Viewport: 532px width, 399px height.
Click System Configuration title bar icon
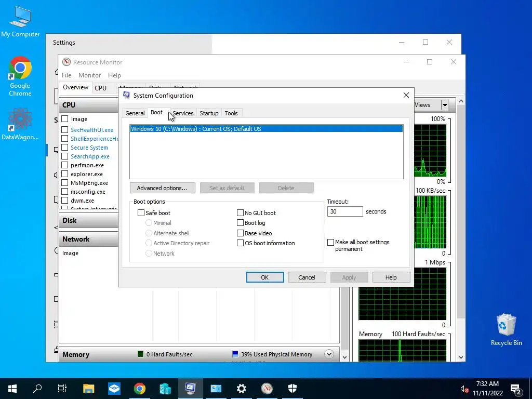click(x=127, y=96)
